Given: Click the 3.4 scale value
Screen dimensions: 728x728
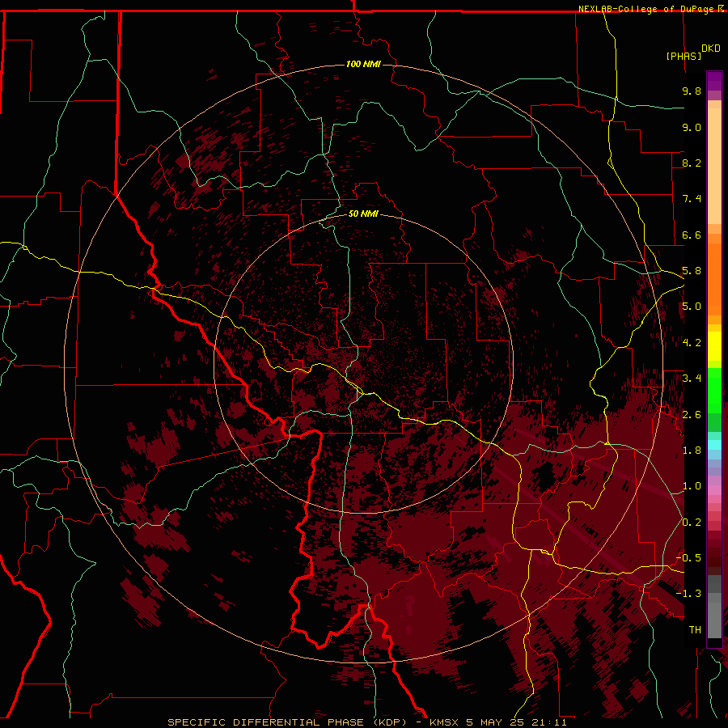Looking at the screenshot, I should point(692,379).
